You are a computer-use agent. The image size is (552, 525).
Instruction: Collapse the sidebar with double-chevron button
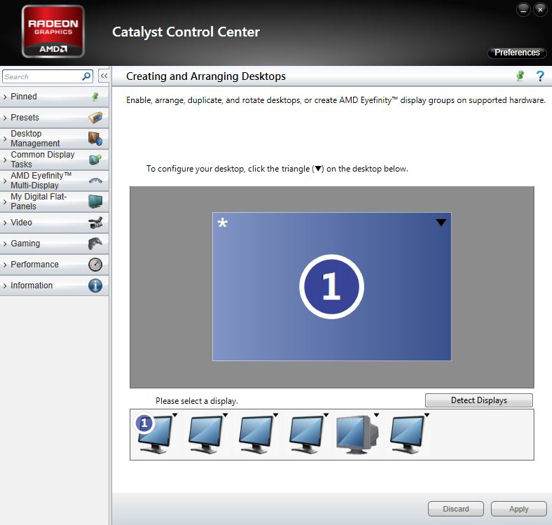(x=104, y=76)
